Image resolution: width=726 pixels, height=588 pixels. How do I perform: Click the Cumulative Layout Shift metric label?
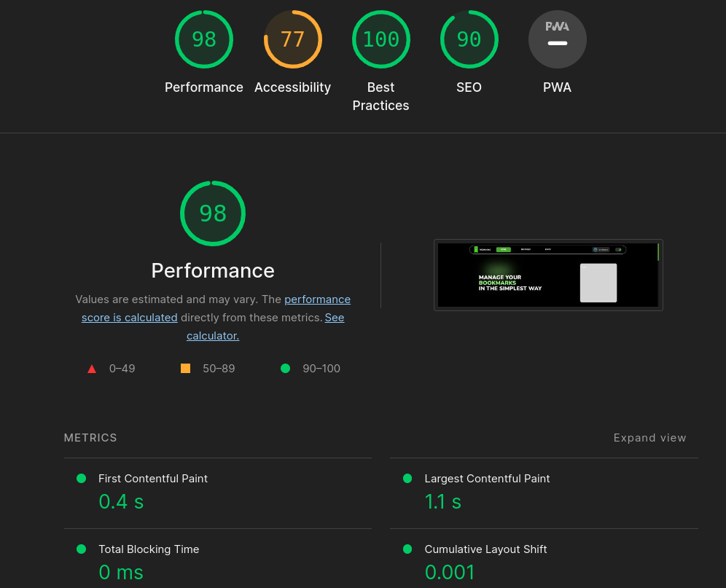[x=485, y=549]
